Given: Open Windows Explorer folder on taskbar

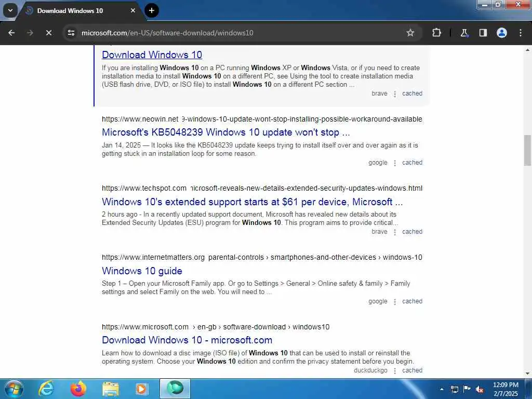Looking at the screenshot, I should [x=110, y=389].
